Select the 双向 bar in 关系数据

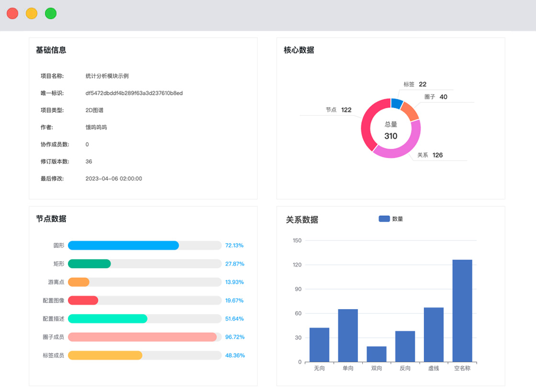[377, 354]
